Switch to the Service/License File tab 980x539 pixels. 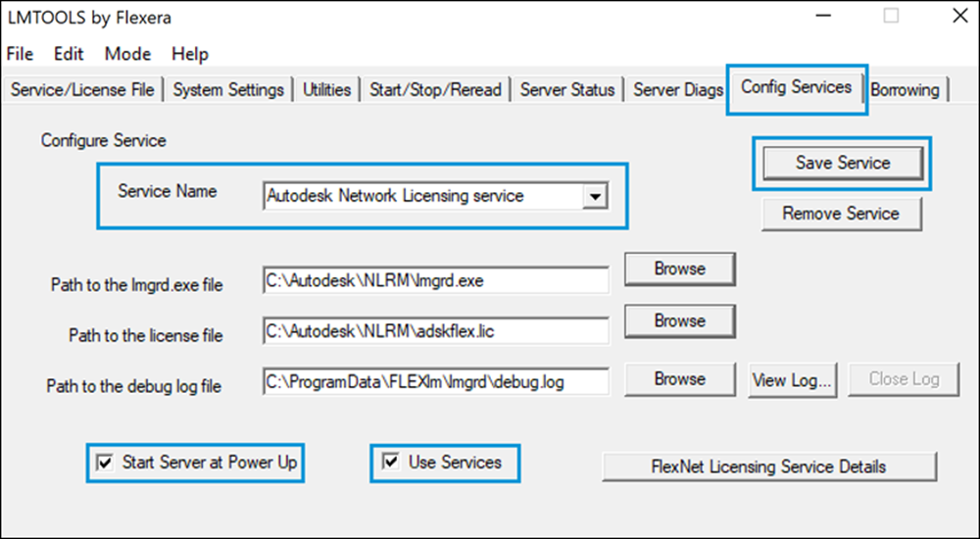[82, 90]
